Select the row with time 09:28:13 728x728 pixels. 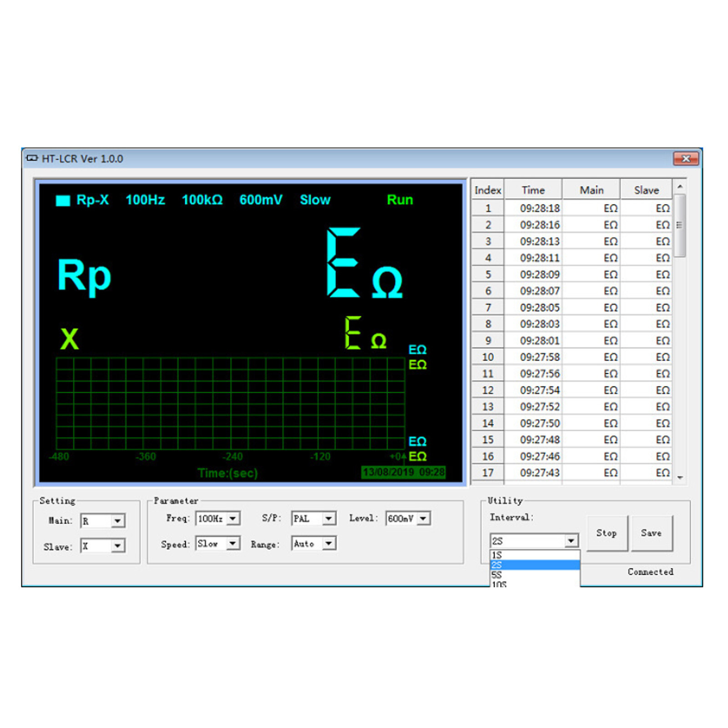pos(571,241)
